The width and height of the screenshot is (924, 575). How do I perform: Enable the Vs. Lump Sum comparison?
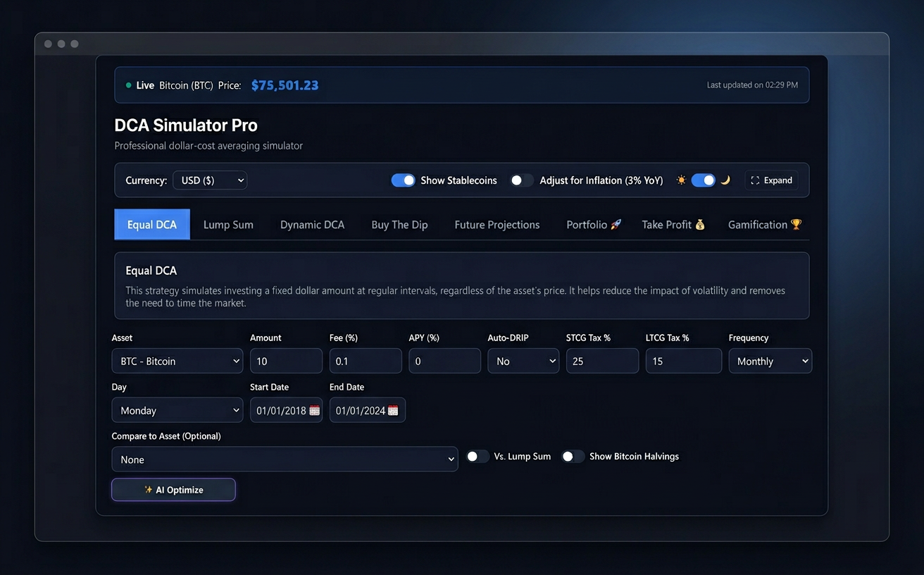pyautogui.click(x=477, y=456)
